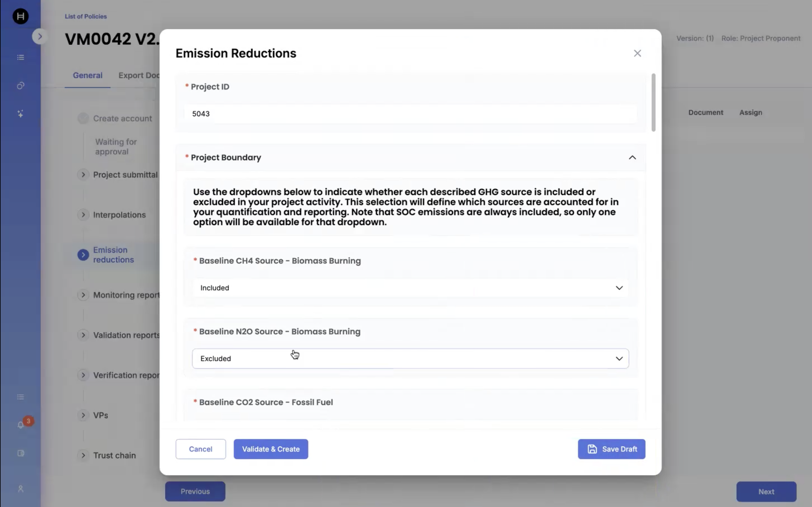This screenshot has height=507, width=812.
Task: Click the Hedera logo icon in sidebar
Action: click(21, 16)
